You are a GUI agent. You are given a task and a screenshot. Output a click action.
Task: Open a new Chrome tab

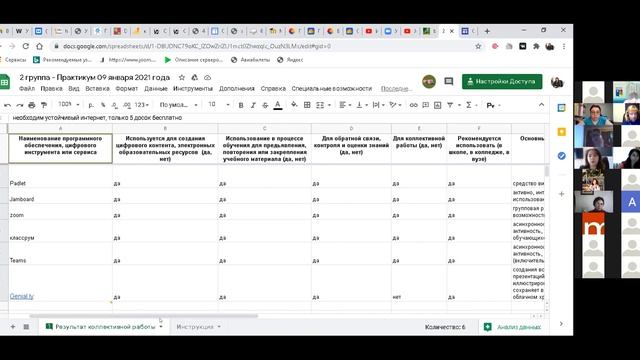point(487,31)
